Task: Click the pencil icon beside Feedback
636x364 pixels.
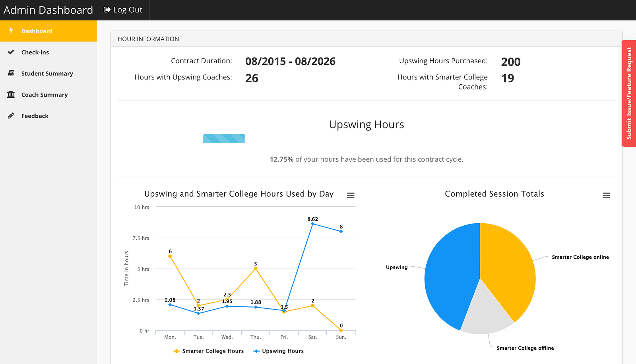Action: pyautogui.click(x=11, y=116)
